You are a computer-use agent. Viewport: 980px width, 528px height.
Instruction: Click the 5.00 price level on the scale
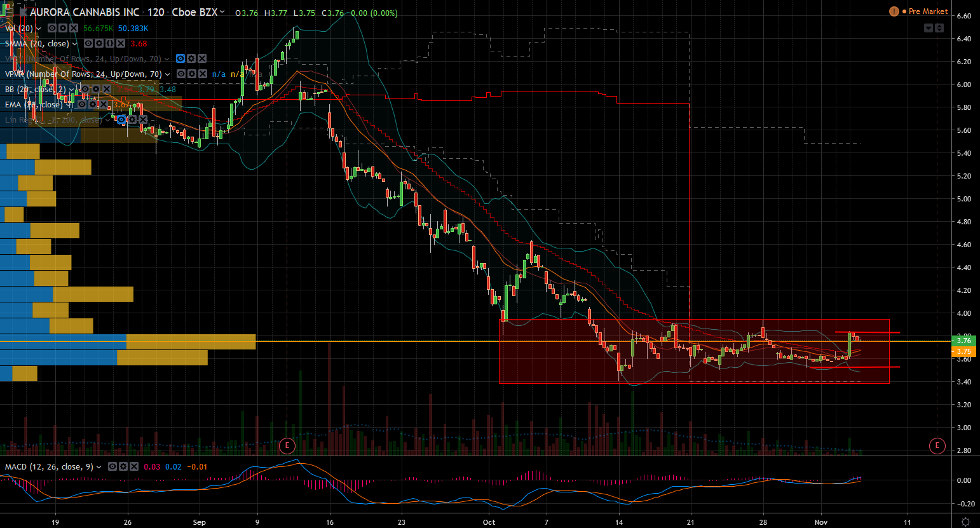click(x=963, y=199)
